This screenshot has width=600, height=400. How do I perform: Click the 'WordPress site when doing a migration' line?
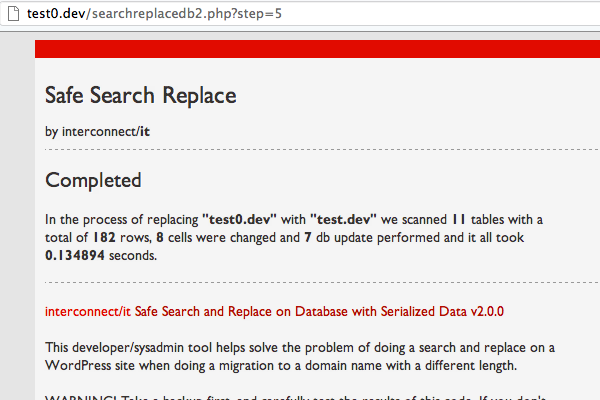pos(281,366)
